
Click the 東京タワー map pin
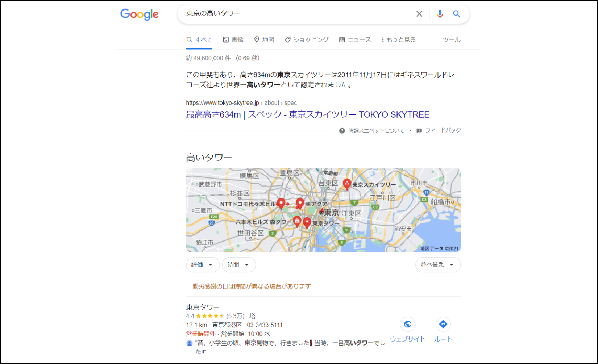[x=307, y=223]
